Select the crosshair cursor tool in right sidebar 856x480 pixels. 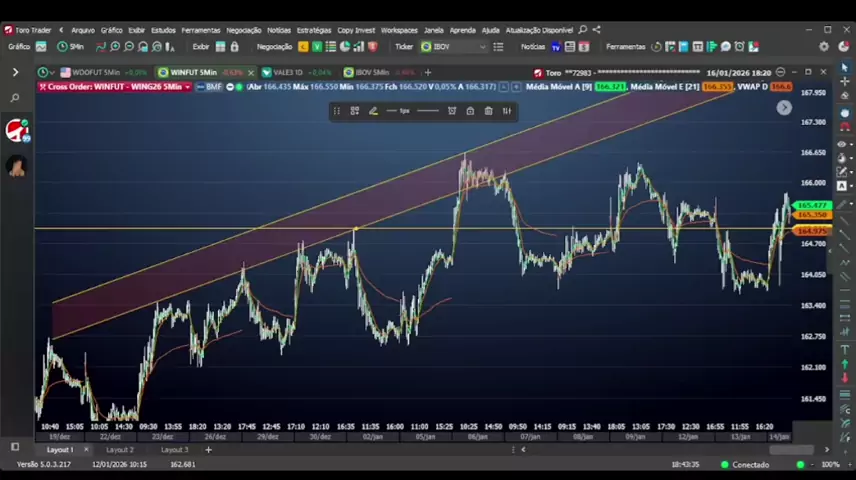click(x=845, y=82)
